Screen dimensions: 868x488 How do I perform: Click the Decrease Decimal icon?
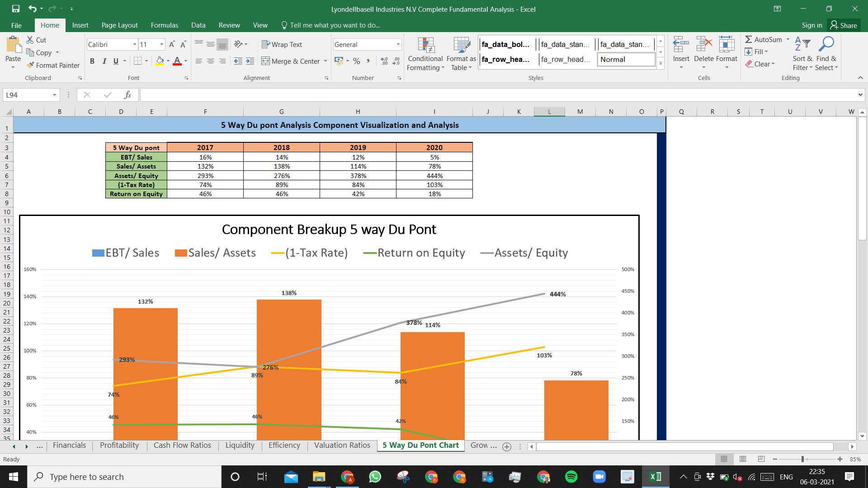pyautogui.click(x=396, y=61)
